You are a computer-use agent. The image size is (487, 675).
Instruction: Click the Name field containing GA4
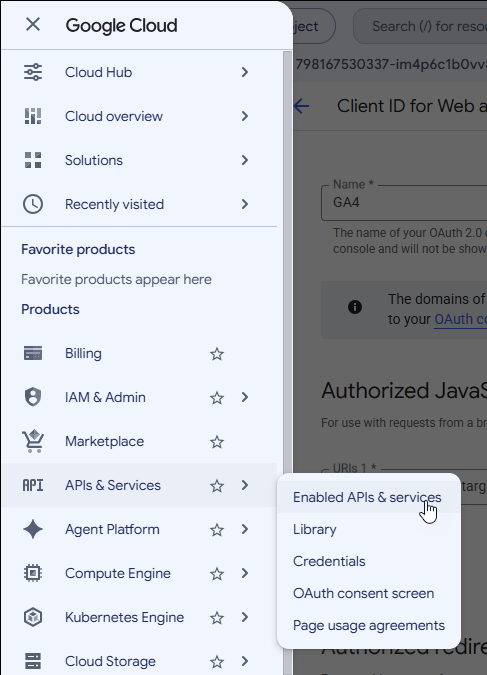(x=404, y=202)
